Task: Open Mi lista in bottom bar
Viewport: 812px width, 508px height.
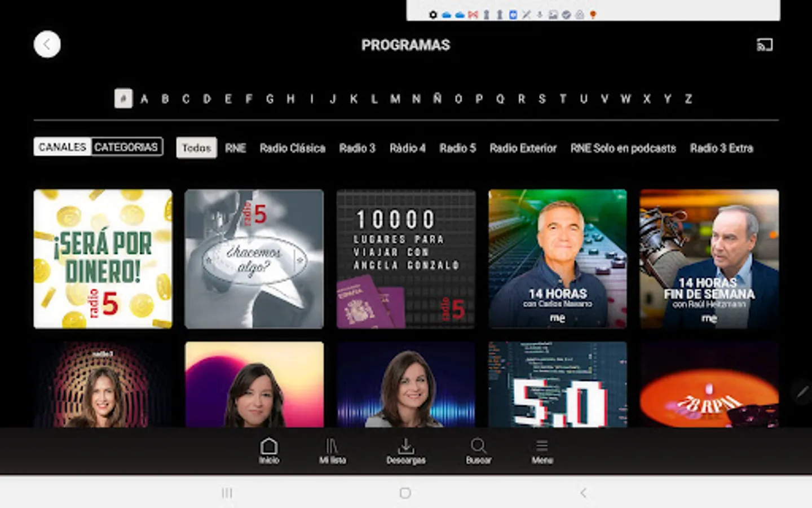Action: [332, 451]
